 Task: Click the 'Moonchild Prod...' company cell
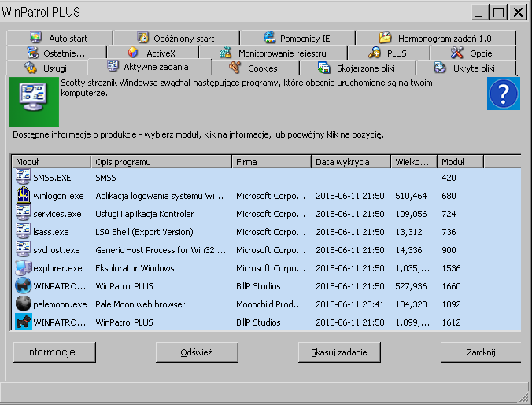point(269,304)
